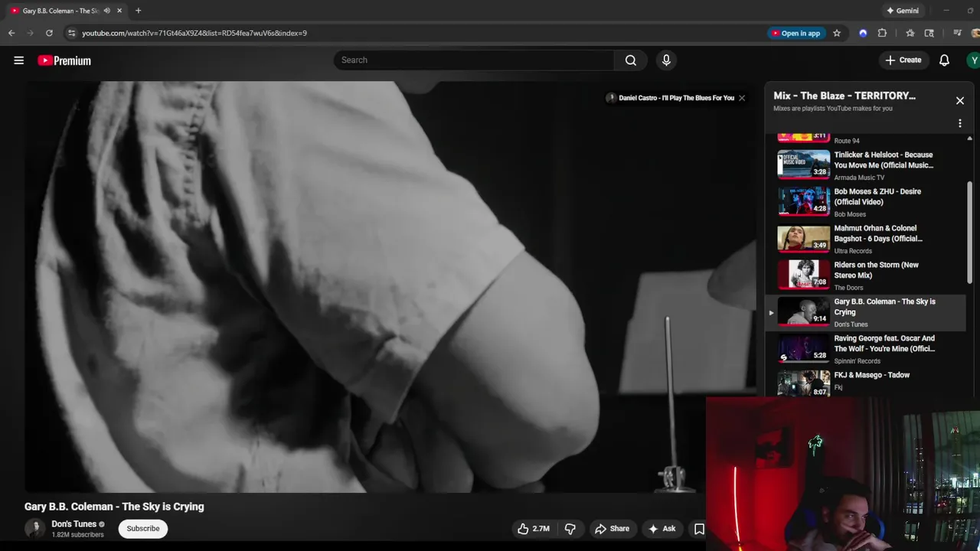Image resolution: width=980 pixels, height=551 pixels.
Task: Open browser extensions puzzle icon
Action: click(882, 33)
